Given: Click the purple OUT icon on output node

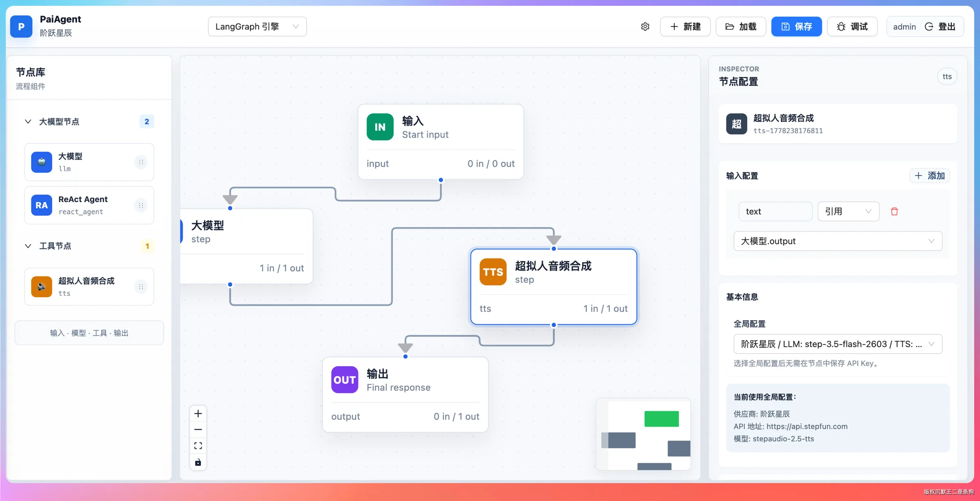Looking at the screenshot, I should tap(345, 380).
